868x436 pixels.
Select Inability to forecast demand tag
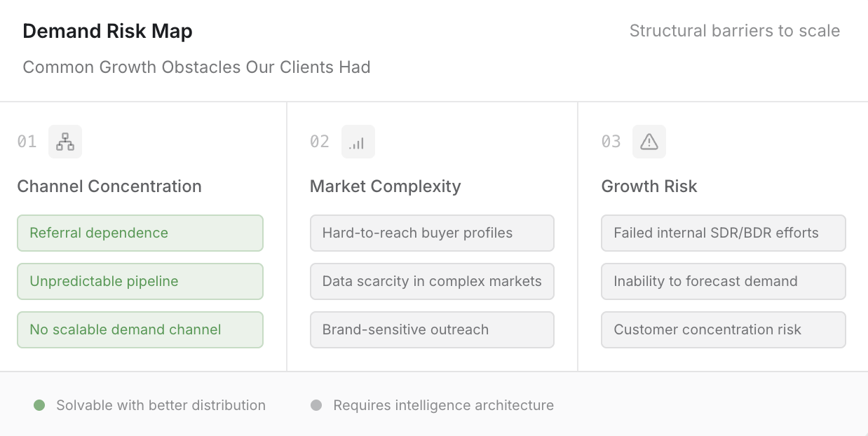click(x=723, y=281)
